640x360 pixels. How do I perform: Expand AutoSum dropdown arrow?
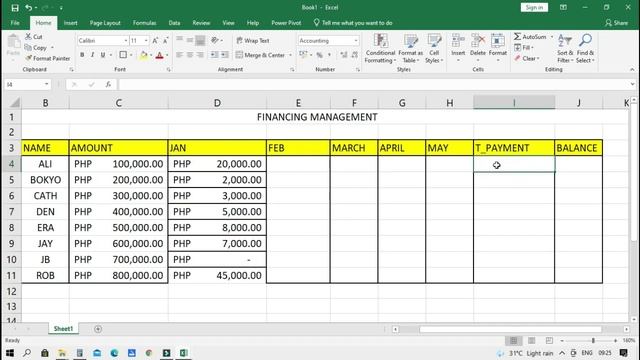pos(552,37)
